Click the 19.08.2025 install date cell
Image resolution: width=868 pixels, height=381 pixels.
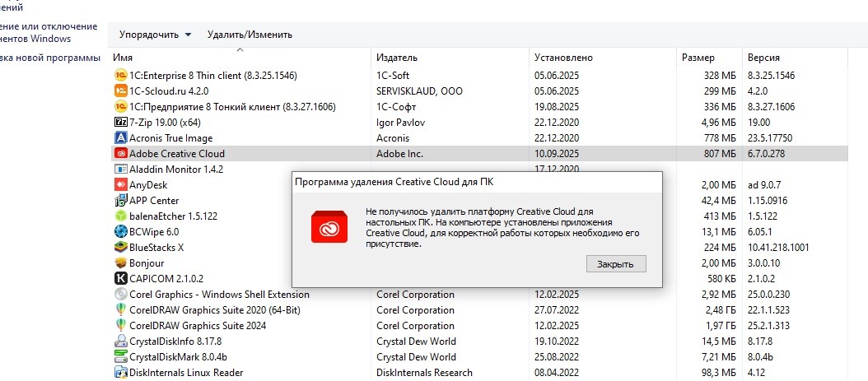click(557, 106)
